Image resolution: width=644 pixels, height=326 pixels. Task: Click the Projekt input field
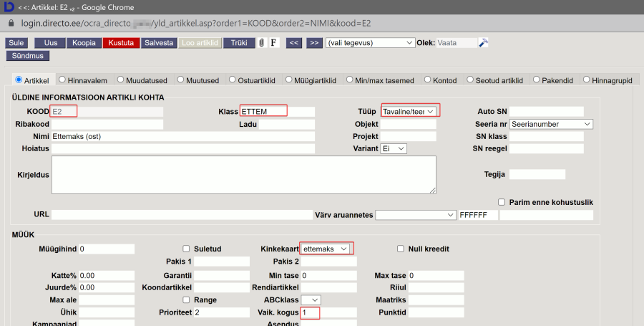pyautogui.click(x=409, y=136)
